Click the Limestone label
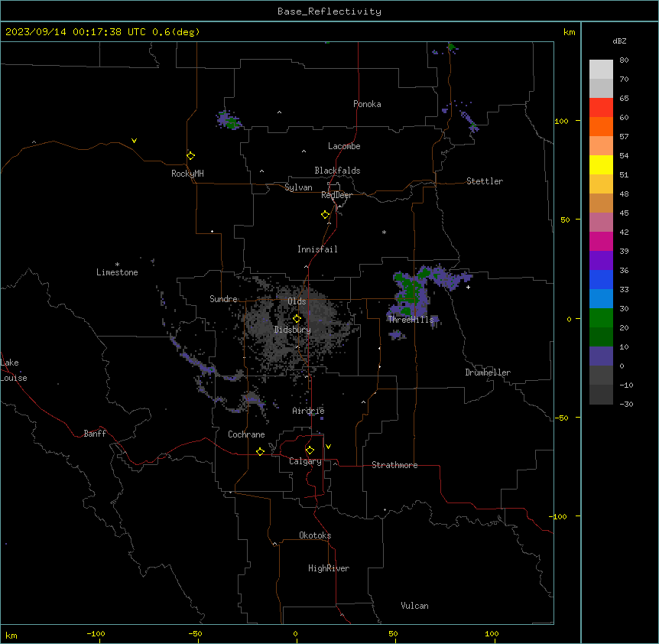This screenshot has width=659, height=644. 117,272
